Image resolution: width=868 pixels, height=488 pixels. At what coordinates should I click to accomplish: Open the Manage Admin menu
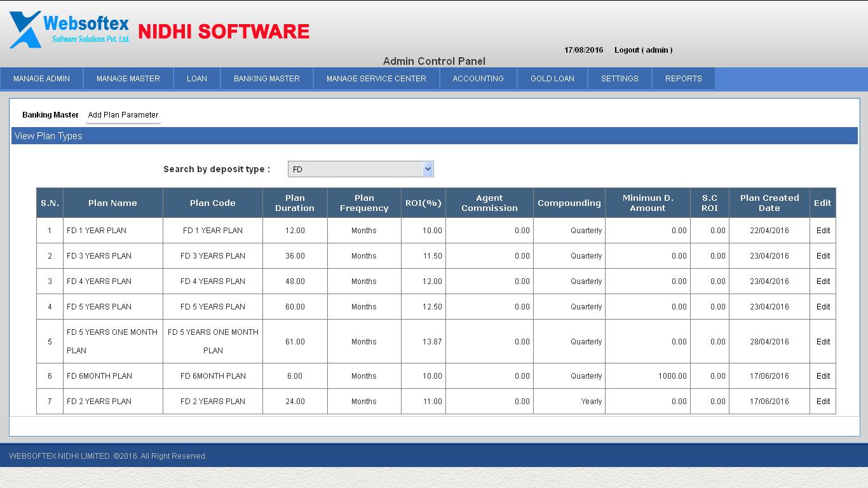click(x=42, y=78)
